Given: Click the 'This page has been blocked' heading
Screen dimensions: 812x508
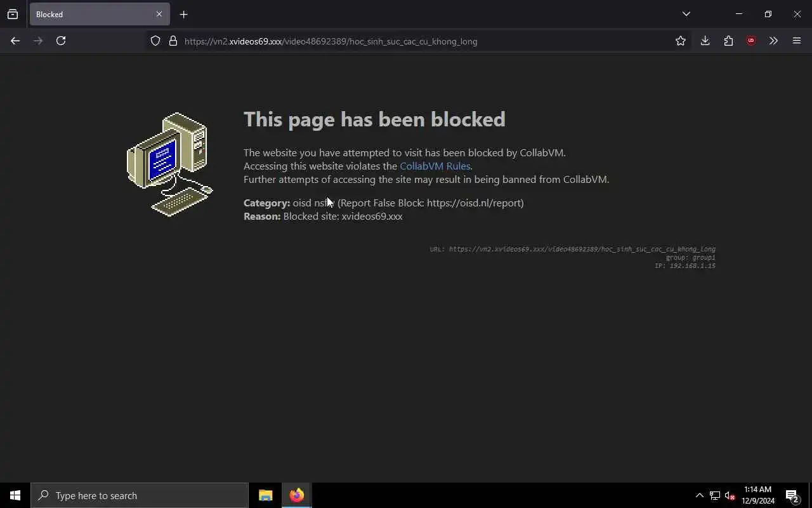Looking at the screenshot, I should coord(374,119).
